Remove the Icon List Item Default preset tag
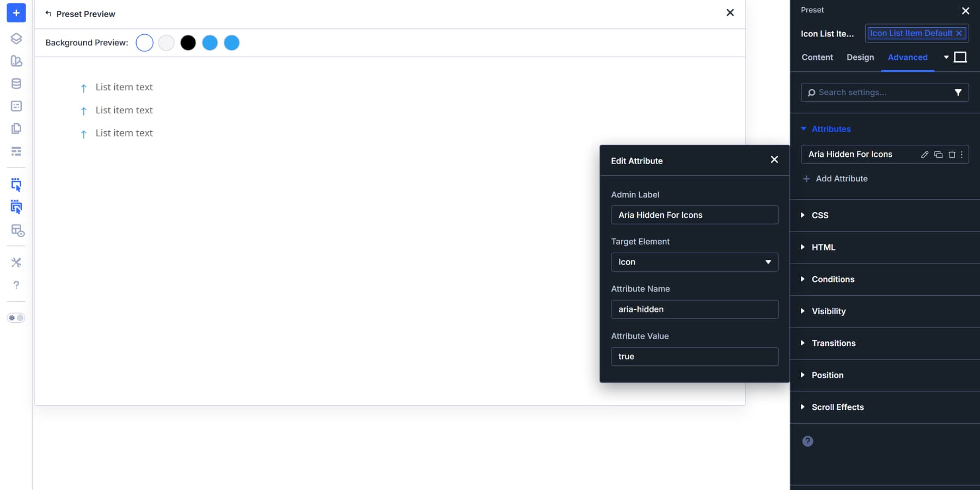The width and height of the screenshot is (980, 490). coord(959,33)
